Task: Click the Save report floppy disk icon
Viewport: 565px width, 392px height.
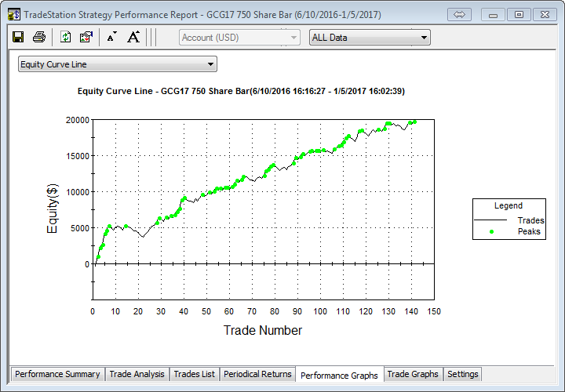Action: coord(18,37)
